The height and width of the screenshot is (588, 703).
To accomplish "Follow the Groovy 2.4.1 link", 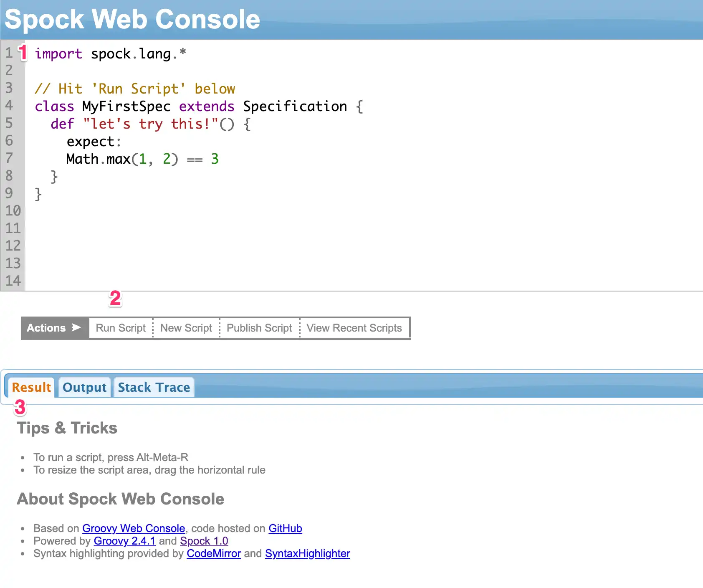I will (124, 541).
